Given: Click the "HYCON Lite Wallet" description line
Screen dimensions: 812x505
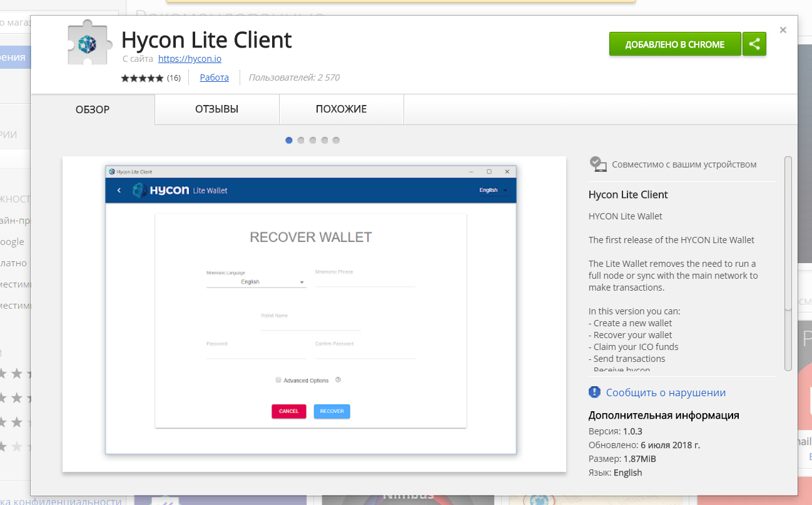Looking at the screenshot, I should [x=626, y=216].
